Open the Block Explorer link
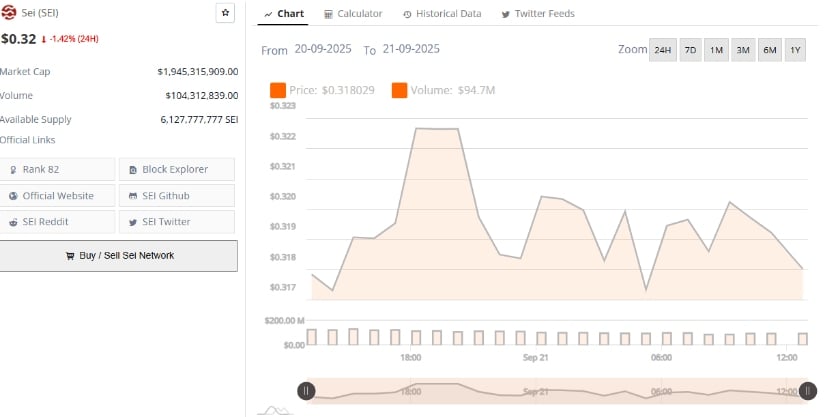The height and width of the screenshot is (417, 825). tap(177, 169)
